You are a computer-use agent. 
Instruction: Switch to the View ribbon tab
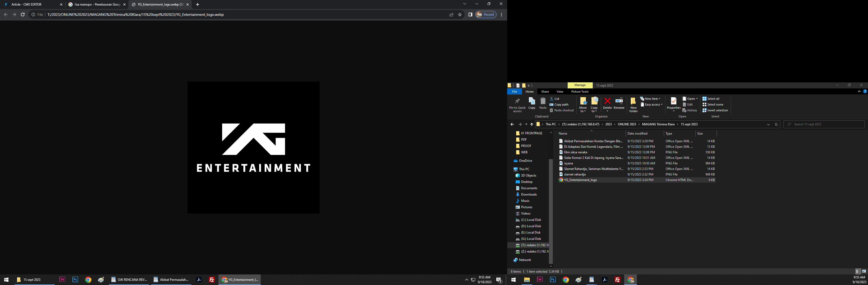point(560,92)
